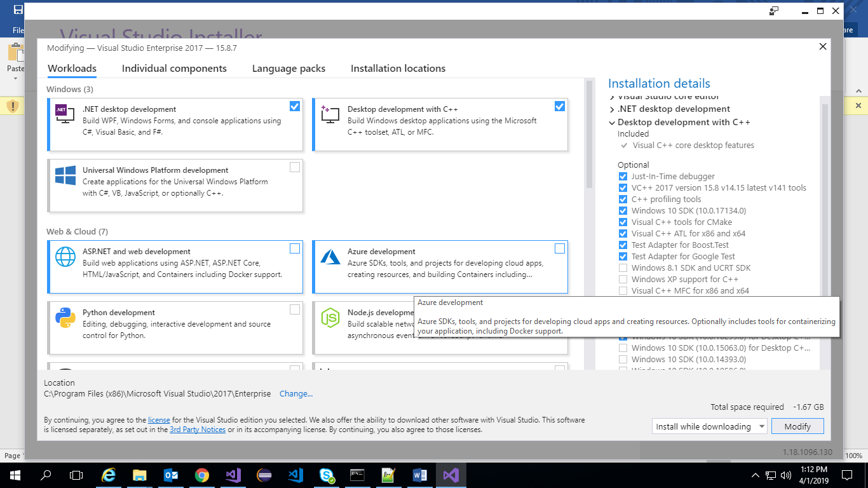Click the ASP.NET globe icon
This screenshot has width=868, height=488.
point(65,257)
